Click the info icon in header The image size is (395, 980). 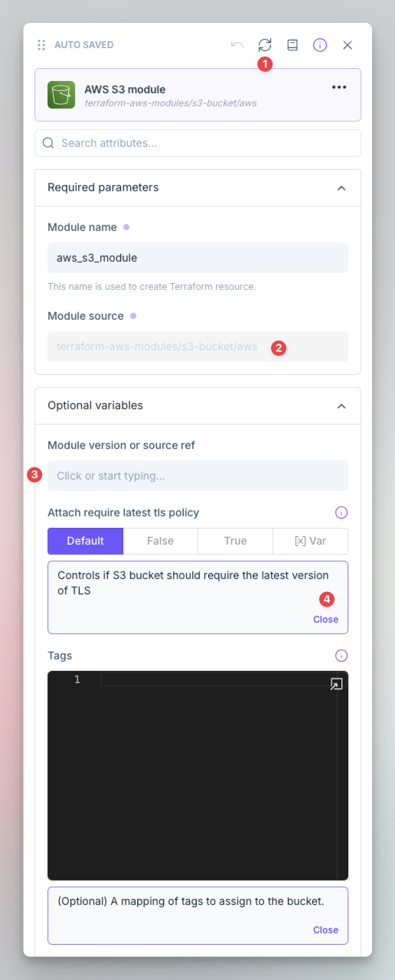click(320, 45)
